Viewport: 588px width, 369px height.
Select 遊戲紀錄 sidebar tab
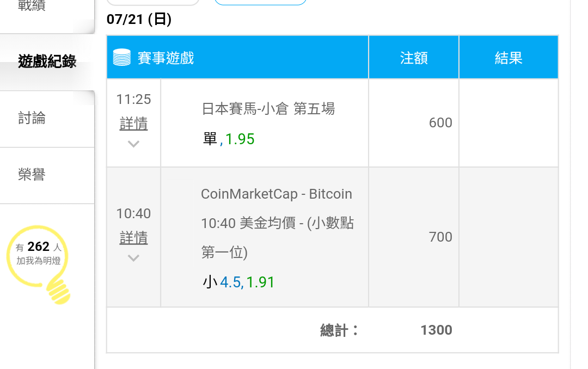[x=47, y=61]
